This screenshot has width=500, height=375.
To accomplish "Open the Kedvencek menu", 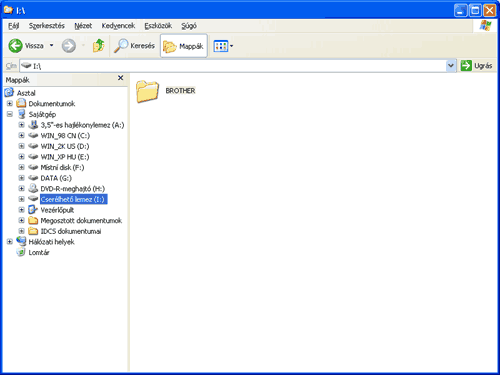I will click(x=118, y=26).
